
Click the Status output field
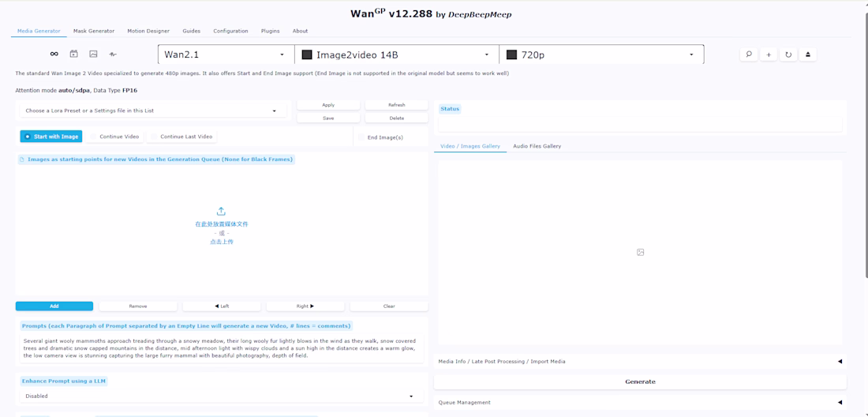640,124
